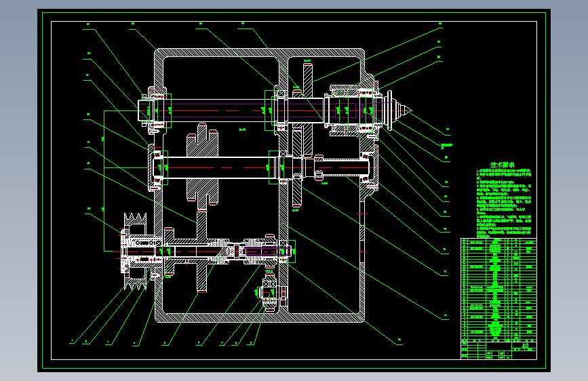Viewport: 588px width, 381px height.
Task: Select the A0 sheet size label
Action: (526, 345)
